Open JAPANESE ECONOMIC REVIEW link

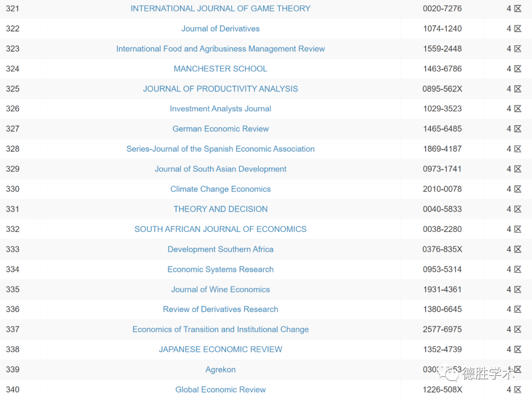coord(221,349)
